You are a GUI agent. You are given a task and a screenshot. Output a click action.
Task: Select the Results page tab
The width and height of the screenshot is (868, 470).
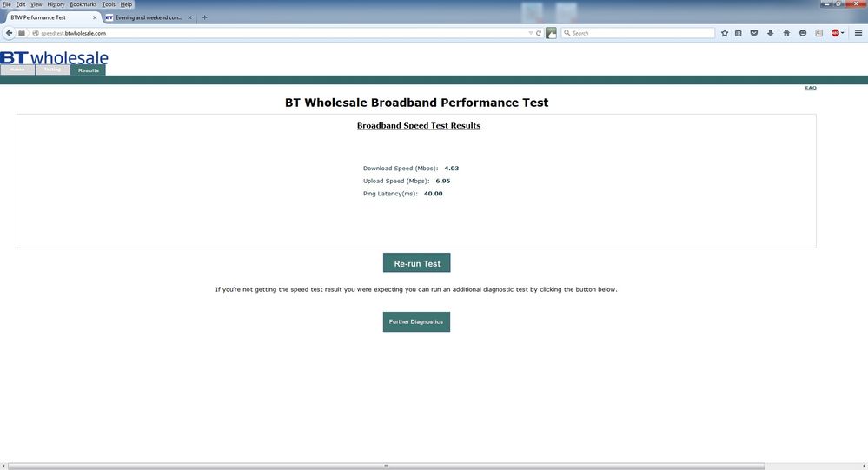[x=88, y=70]
